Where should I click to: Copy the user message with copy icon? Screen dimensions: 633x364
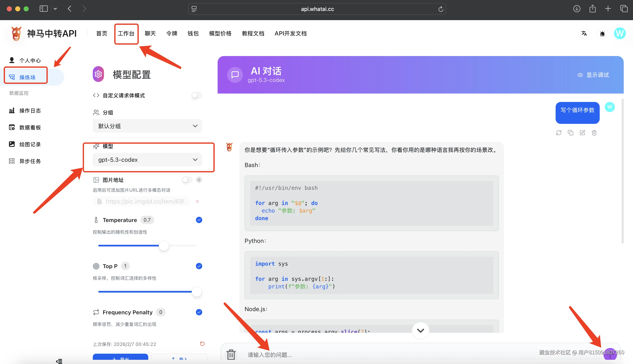570,133
